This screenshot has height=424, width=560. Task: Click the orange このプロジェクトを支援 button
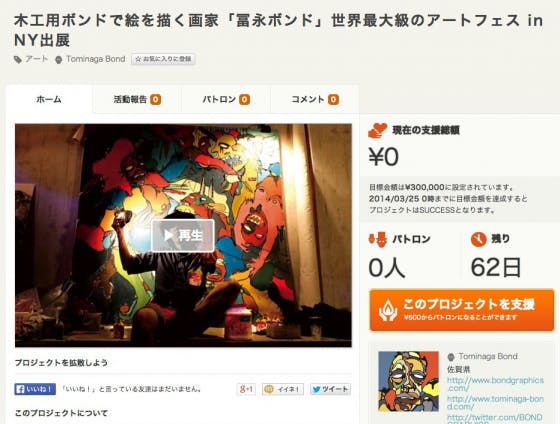[x=461, y=310]
